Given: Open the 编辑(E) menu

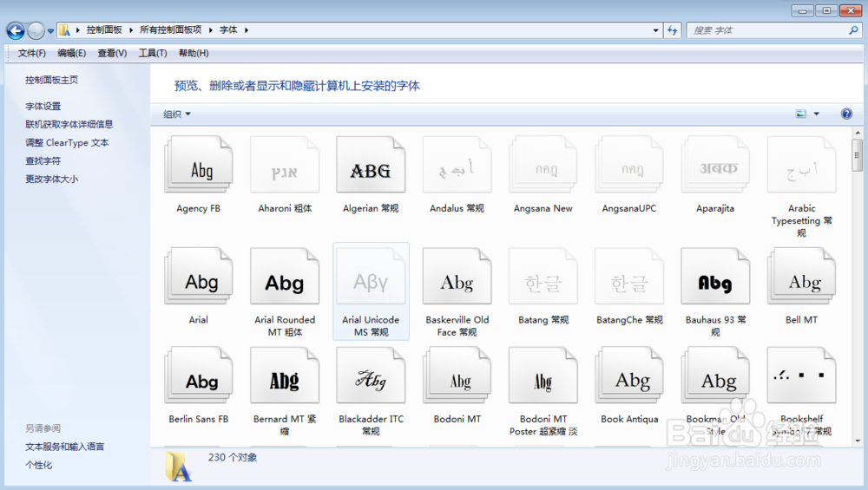Looking at the screenshot, I should (x=71, y=53).
